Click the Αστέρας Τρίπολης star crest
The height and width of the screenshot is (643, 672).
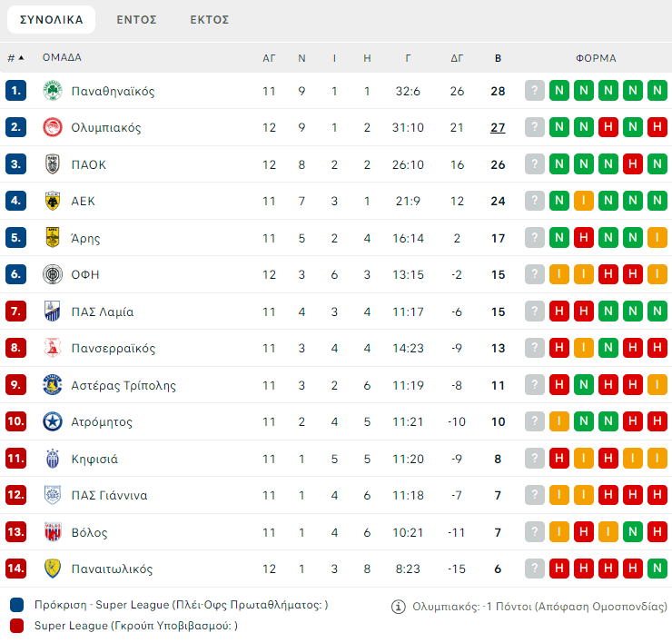coord(52,385)
